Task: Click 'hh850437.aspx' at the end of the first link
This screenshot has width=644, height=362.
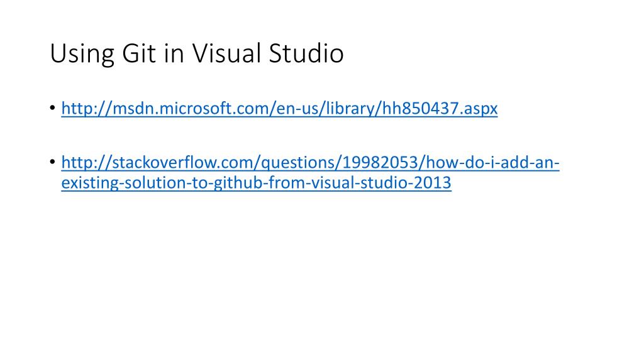Action: (440, 109)
